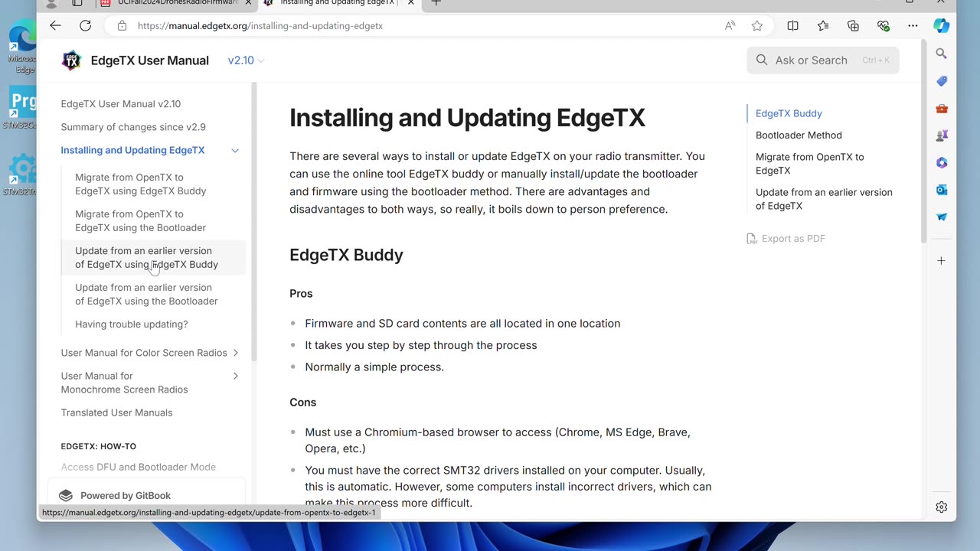This screenshot has width=980, height=551.
Task: Collapse Installing and Updating EdgeTX section
Action: [235, 150]
